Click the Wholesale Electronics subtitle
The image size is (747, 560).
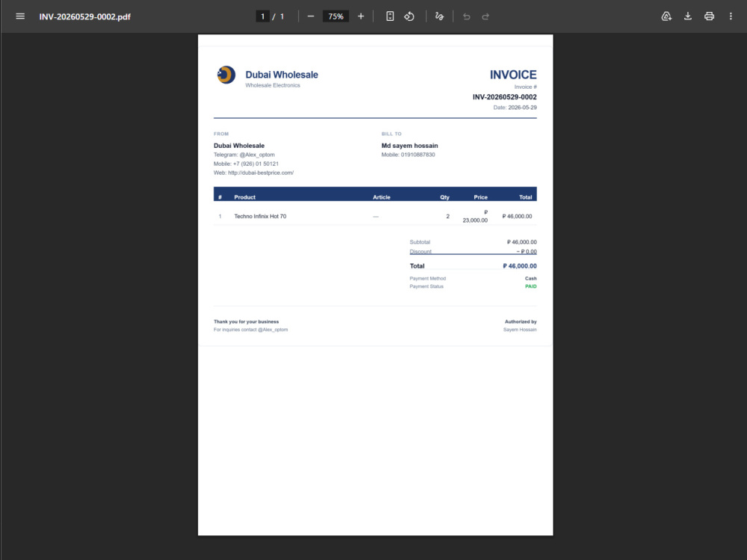coord(273,86)
